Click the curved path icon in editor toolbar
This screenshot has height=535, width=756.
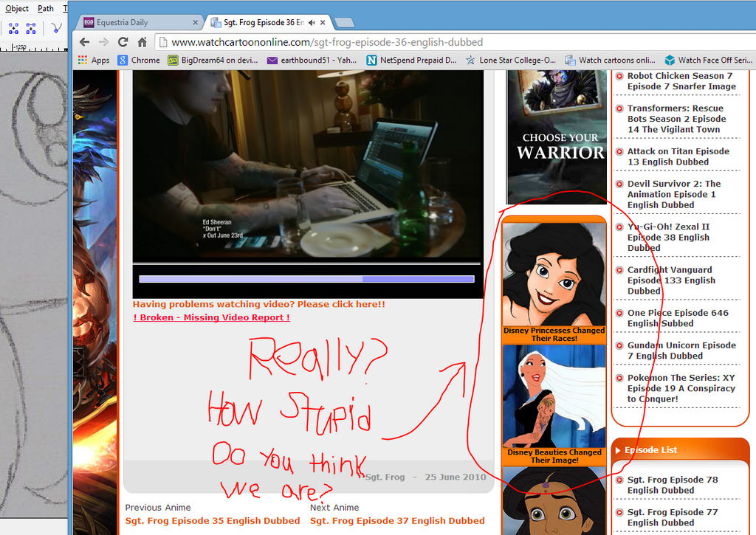(x=56, y=29)
